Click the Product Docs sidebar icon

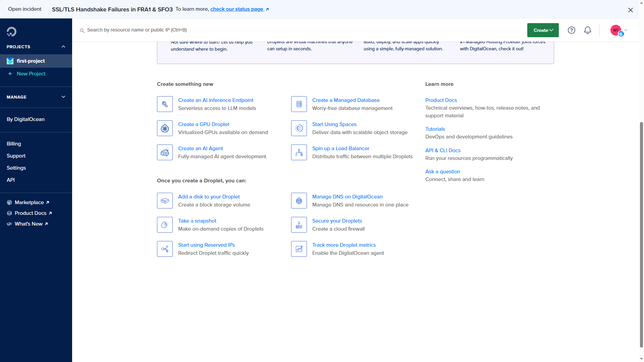[x=9, y=213]
